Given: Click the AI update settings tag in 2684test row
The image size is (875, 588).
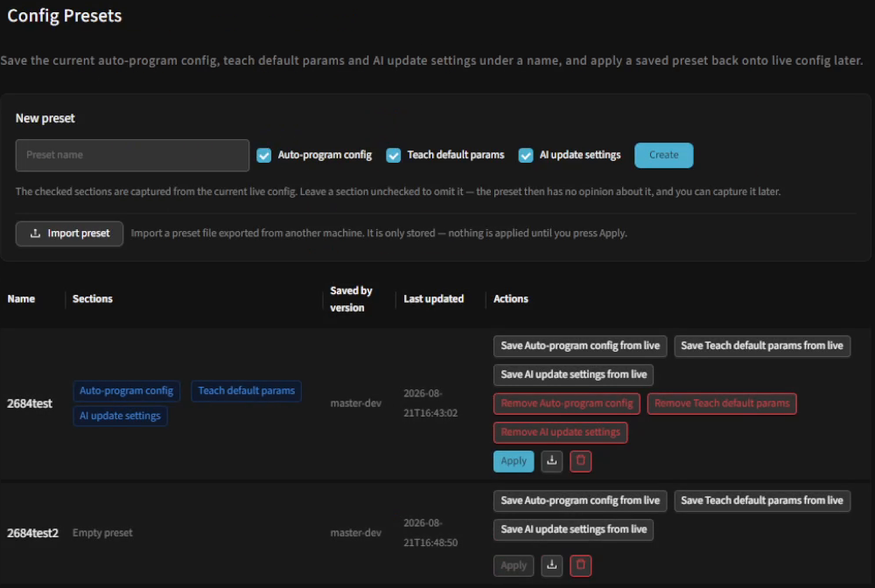Looking at the screenshot, I should (x=120, y=416).
